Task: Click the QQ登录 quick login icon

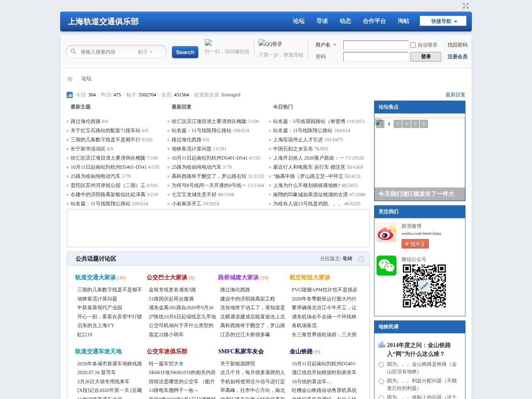Action: coord(262,43)
